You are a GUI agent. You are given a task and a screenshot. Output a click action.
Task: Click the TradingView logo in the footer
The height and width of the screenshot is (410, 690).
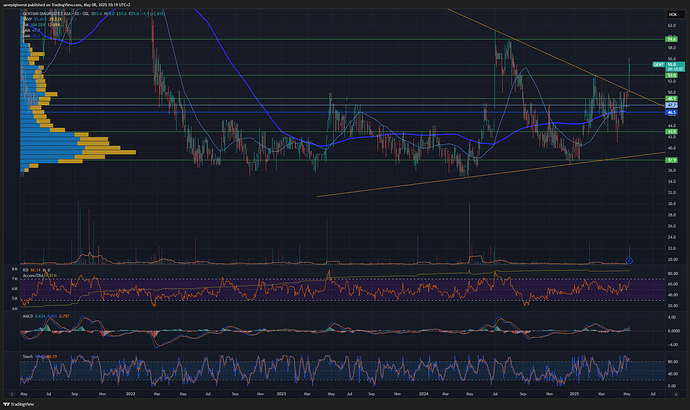18,404
